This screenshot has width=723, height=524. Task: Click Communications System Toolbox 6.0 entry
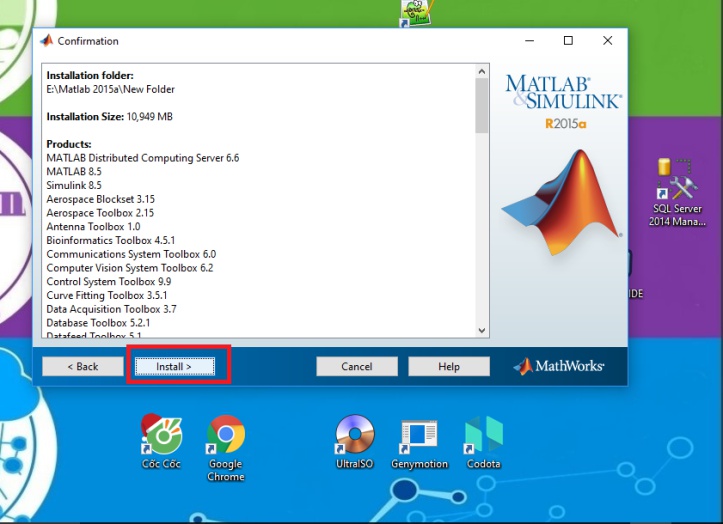(x=131, y=254)
